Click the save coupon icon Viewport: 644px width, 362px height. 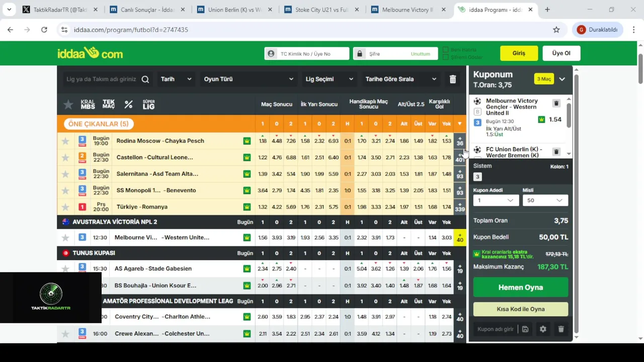coord(525,329)
